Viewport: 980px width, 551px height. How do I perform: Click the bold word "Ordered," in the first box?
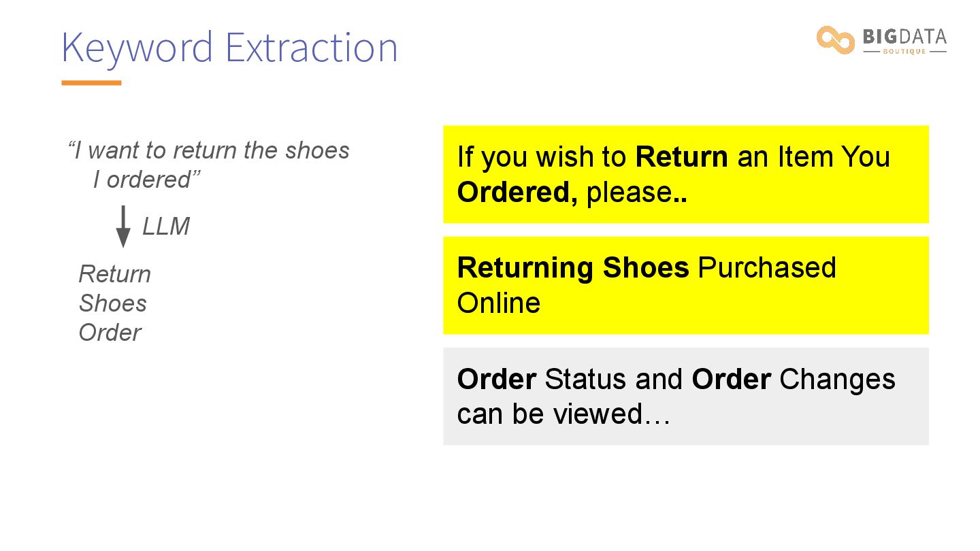[x=517, y=193]
